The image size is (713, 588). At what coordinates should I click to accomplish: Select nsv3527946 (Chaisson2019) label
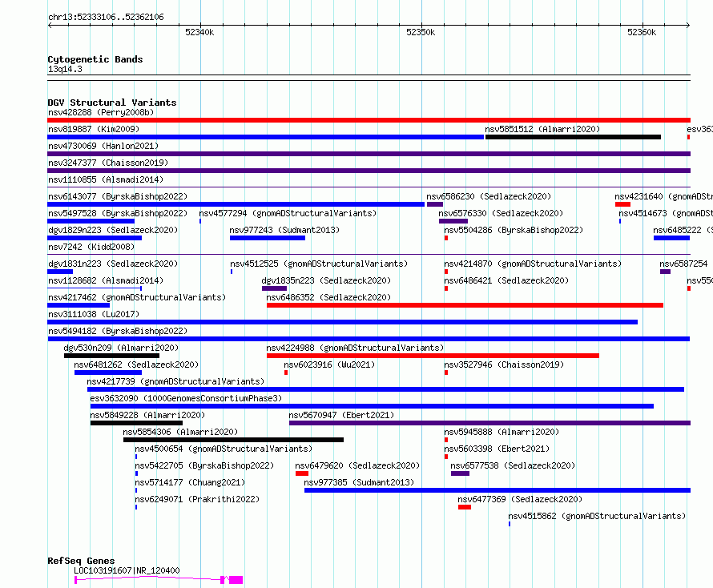point(504,364)
